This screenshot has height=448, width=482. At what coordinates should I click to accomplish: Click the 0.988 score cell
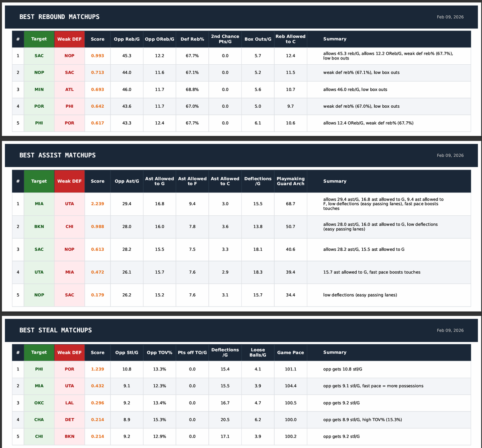click(98, 227)
